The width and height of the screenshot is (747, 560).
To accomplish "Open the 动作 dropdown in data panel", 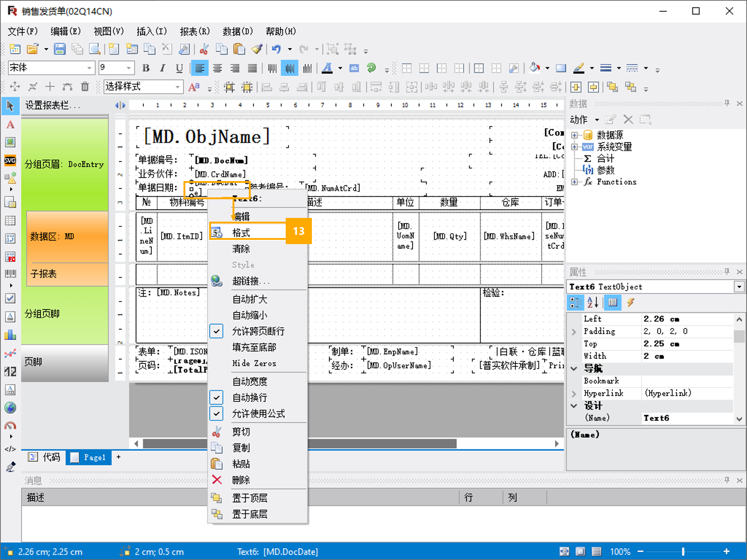I will (585, 120).
